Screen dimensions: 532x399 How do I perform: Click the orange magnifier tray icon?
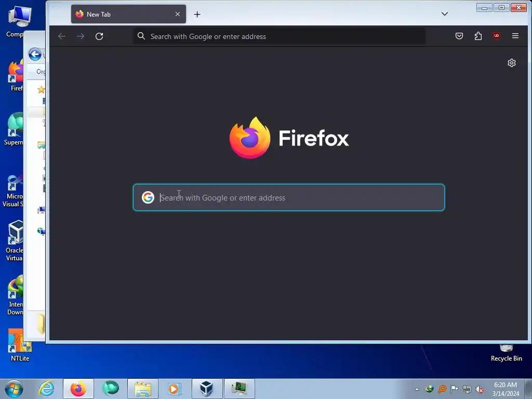(442, 389)
